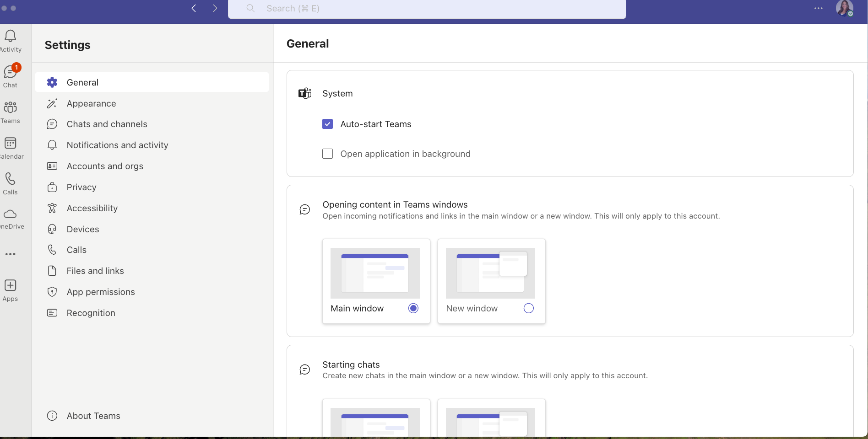Open the OneDrive cloud icon
The image size is (868, 439).
tap(10, 214)
